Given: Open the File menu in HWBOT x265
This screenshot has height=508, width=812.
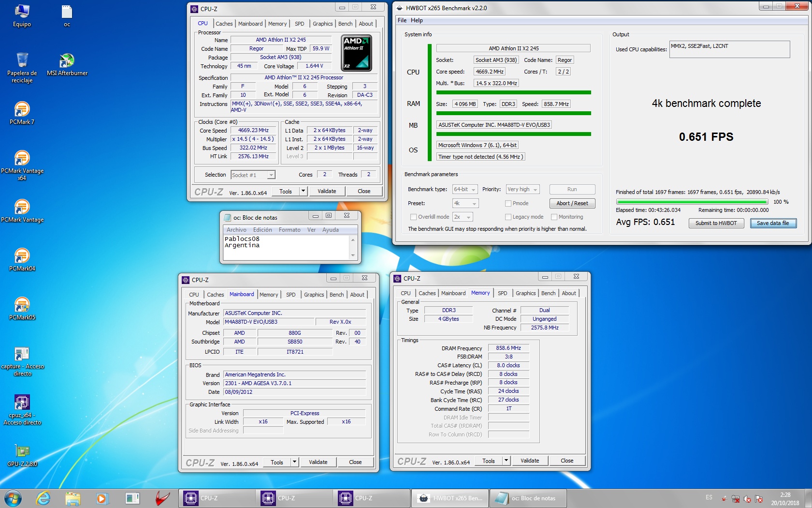Looking at the screenshot, I should click(402, 20).
